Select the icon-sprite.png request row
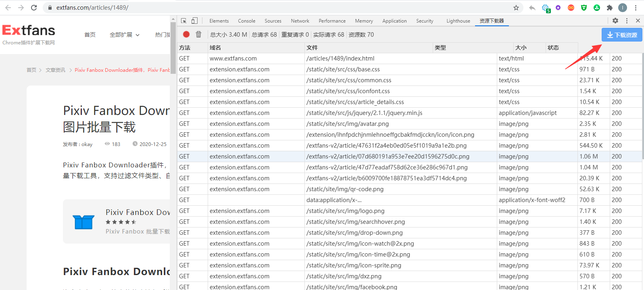 pos(409,265)
